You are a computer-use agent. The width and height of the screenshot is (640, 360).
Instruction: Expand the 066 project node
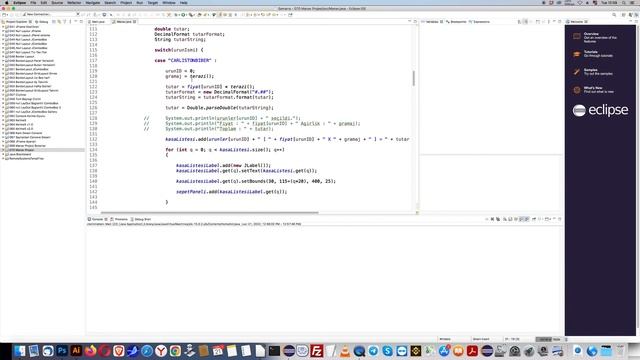pyautogui.click(x=3, y=133)
